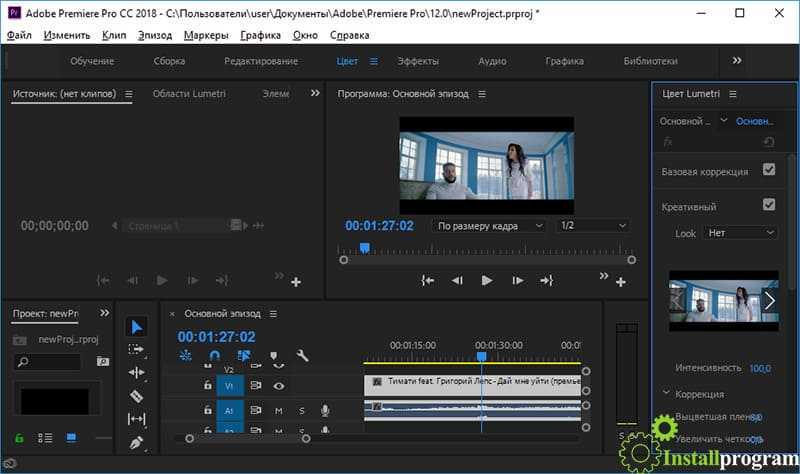800x474 pixels.
Task: Click the Program monitor timecode 00:01:27:02
Action: [x=379, y=226]
